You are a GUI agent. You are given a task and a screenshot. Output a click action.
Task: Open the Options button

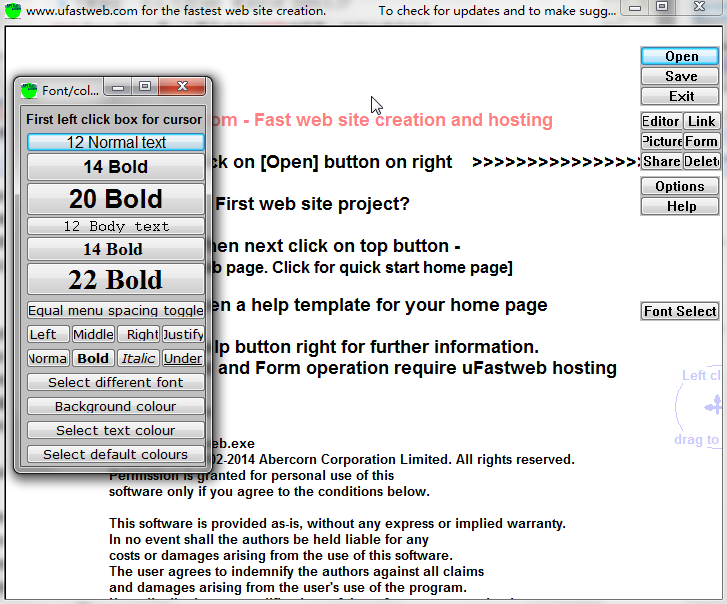click(x=680, y=186)
